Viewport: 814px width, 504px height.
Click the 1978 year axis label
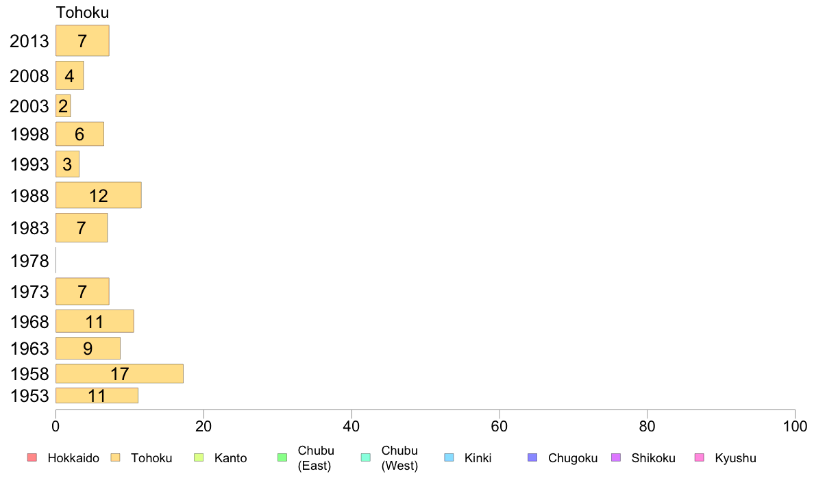[x=29, y=261]
